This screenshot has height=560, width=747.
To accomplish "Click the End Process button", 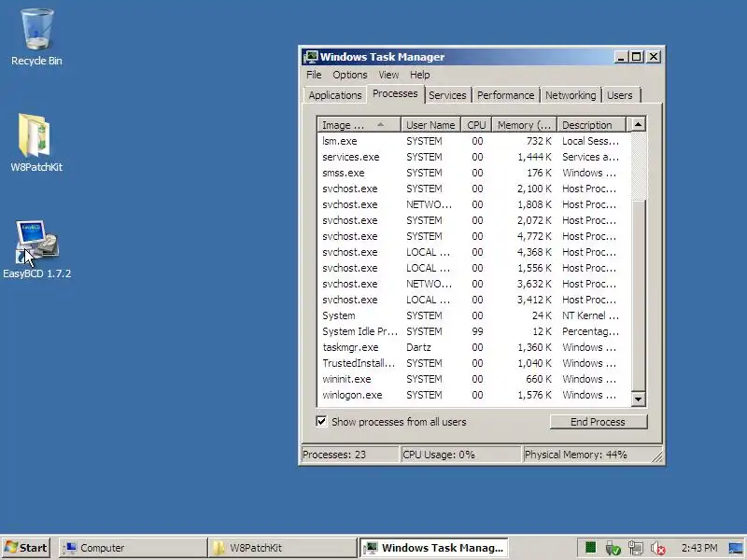I will (x=598, y=422).
